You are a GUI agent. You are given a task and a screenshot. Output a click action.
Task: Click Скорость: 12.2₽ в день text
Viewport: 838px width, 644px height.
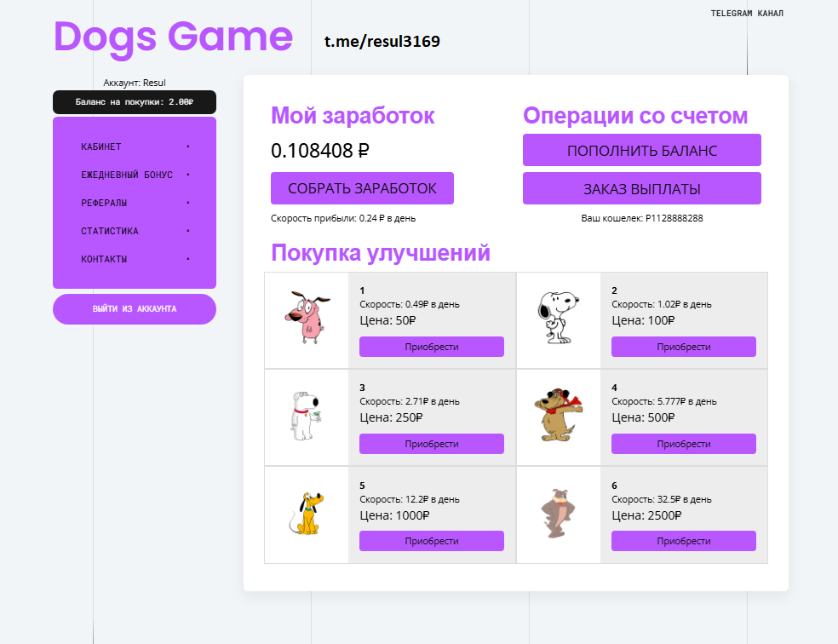[410, 499]
